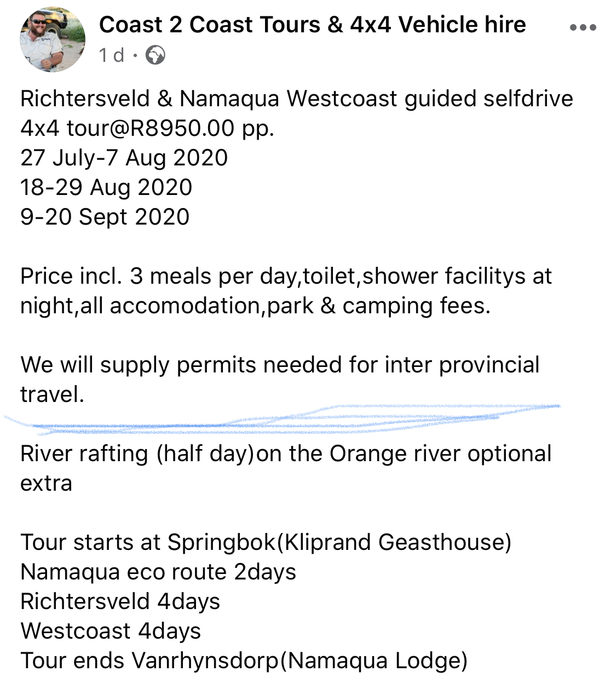Tap the 'all accomodation, park & camping fees' line
This screenshot has height=683, width=616.
(x=255, y=306)
